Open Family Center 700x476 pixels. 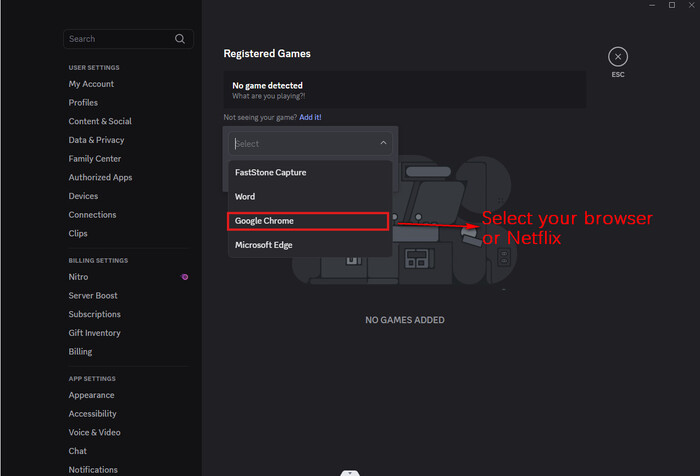(95, 159)
